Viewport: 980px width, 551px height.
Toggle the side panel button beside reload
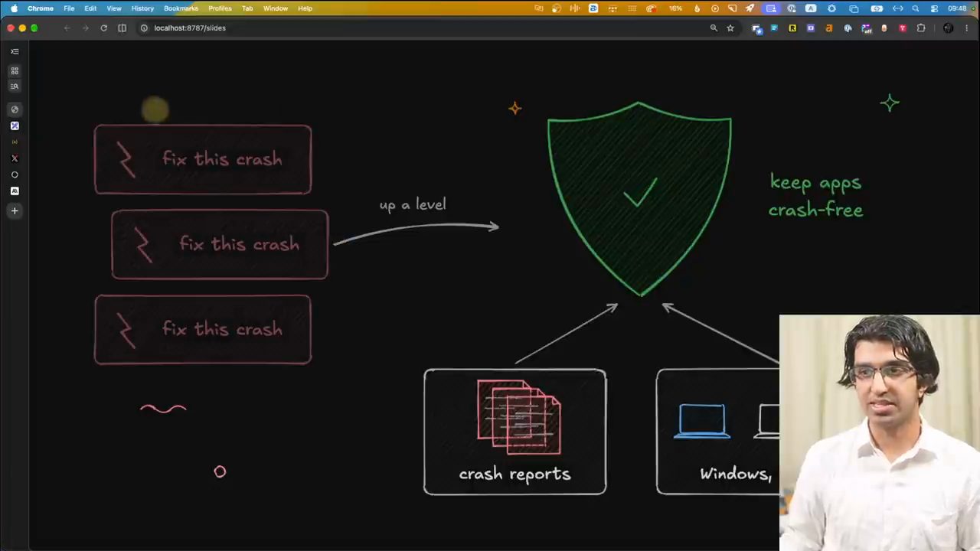coord(122,28)
